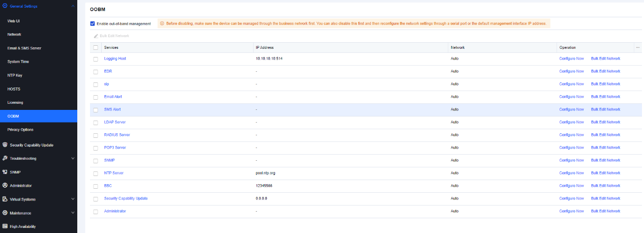Click the Bulk Edit Network toolbar button

(x=111, y=36)
